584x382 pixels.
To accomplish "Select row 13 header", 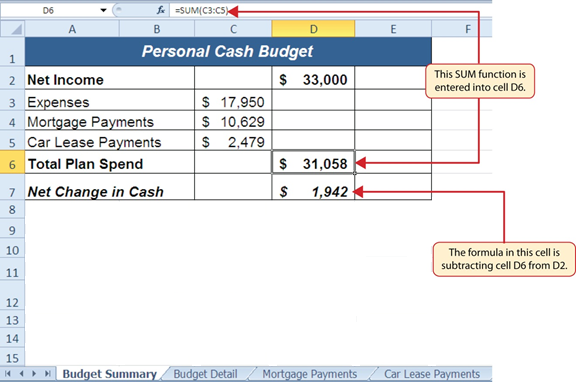I will pos(12,320).
